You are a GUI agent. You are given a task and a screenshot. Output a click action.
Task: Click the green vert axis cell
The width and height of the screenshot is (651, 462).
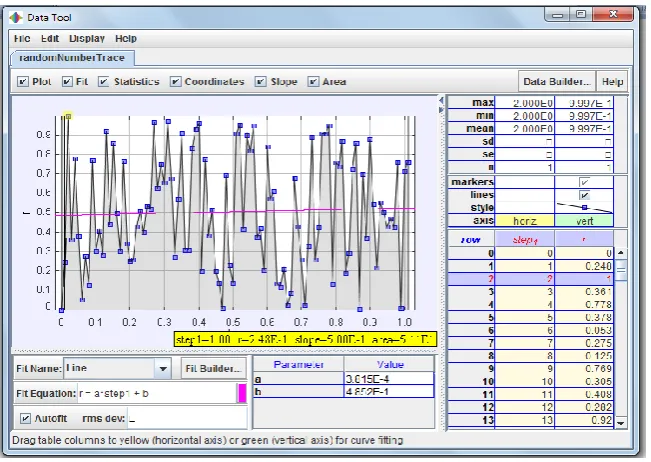click(x=584, y=221)
